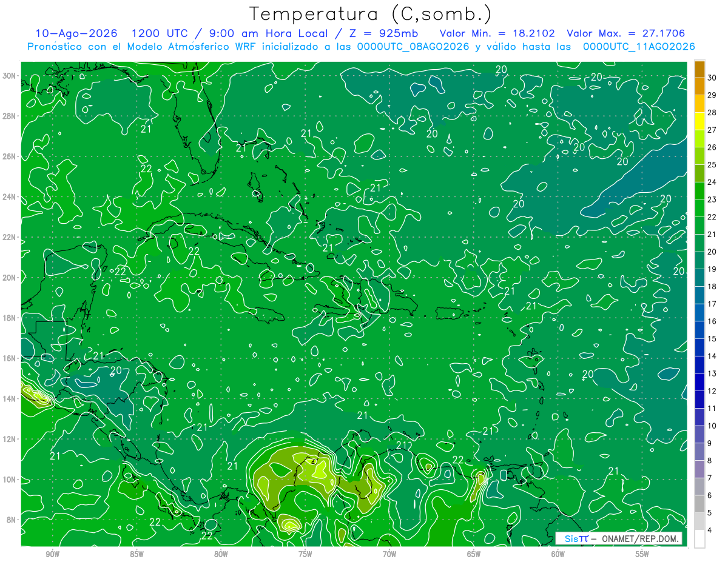Click the 10N latitude axis label

pyautogui.click(x=10, y=480)
